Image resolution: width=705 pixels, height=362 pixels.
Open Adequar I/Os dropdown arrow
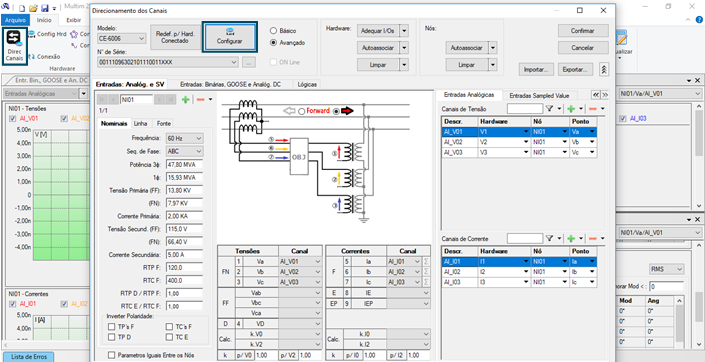(x=404, y=31)
